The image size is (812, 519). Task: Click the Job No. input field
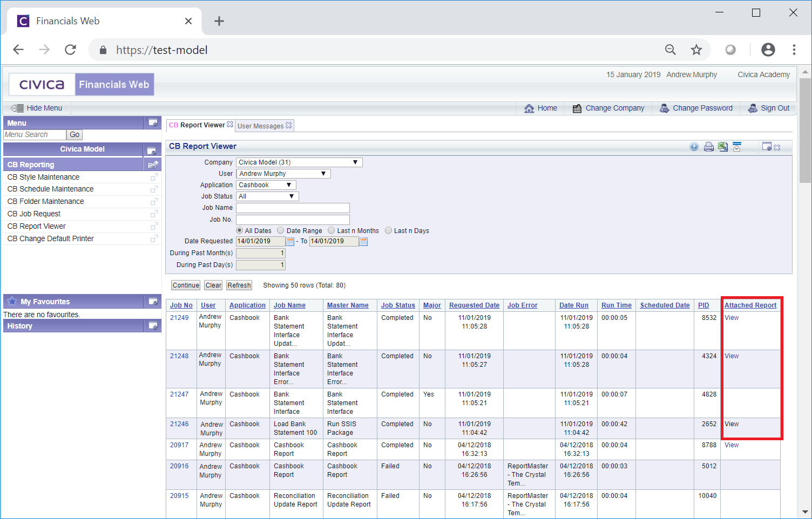293,220
